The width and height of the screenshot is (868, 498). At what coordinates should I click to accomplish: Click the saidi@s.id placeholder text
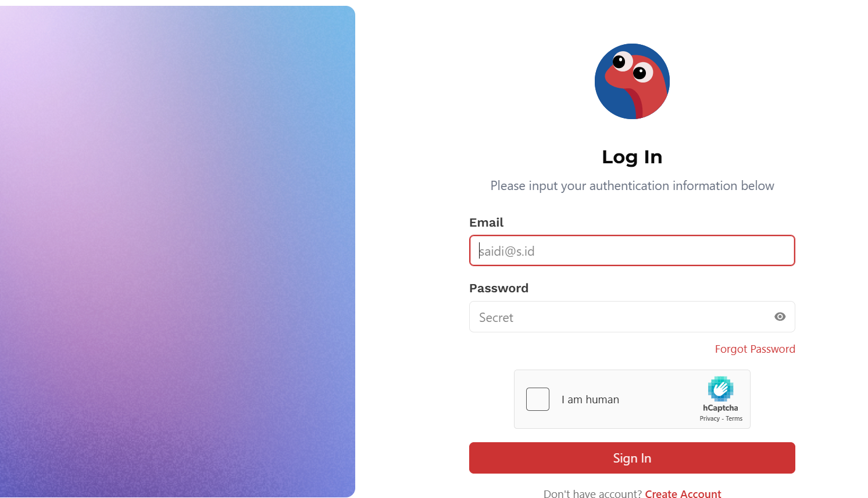pyautogui.click(x=507, y=251)
